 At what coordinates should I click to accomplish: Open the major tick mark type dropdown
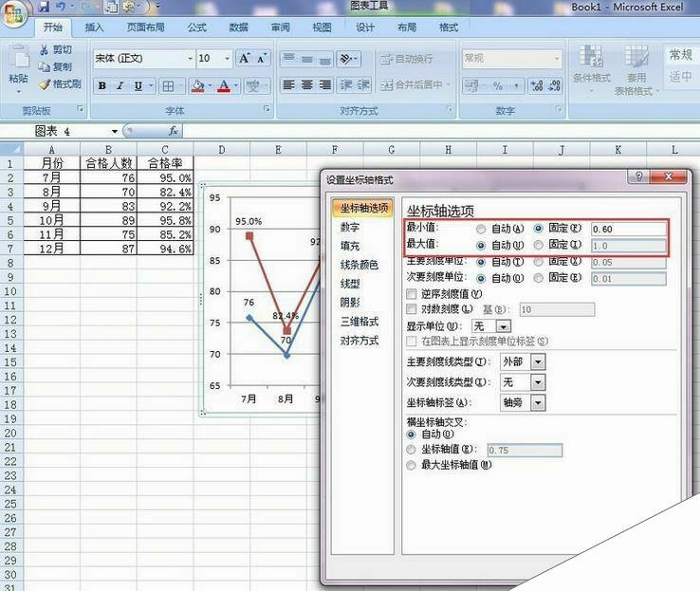(538, 362)
